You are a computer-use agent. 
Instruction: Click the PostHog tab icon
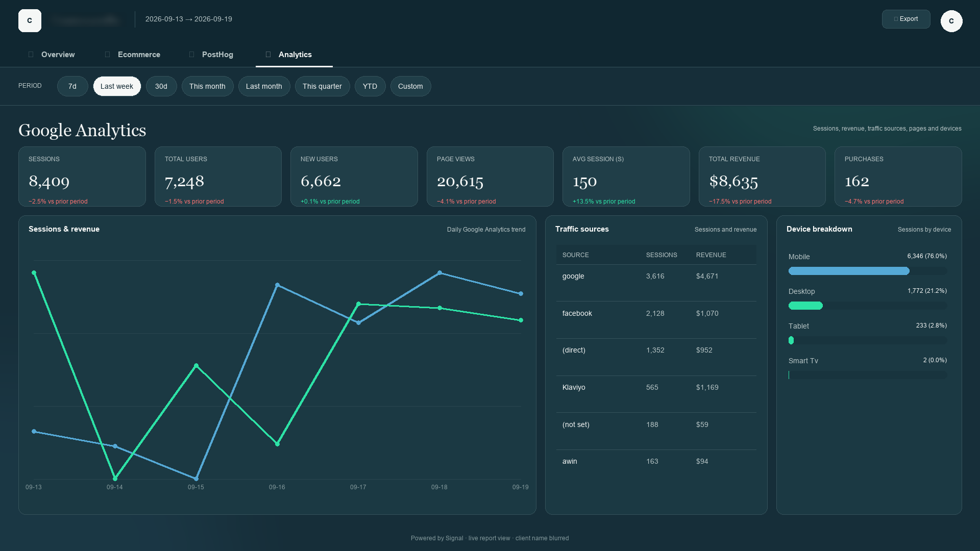coord(192,55)
